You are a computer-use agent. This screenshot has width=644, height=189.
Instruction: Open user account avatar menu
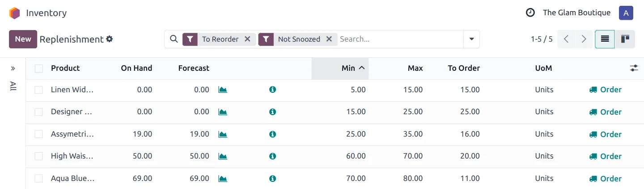[x=626, y=13]
